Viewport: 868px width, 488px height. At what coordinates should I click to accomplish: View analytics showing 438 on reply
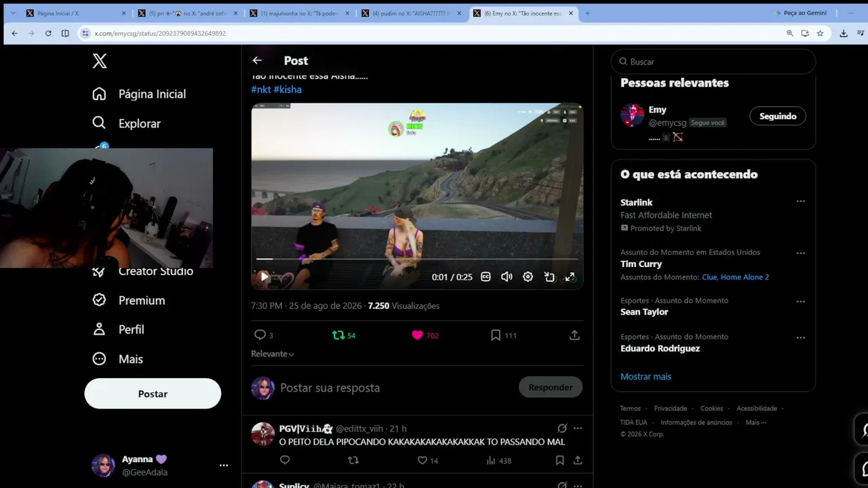coord(498,460)
